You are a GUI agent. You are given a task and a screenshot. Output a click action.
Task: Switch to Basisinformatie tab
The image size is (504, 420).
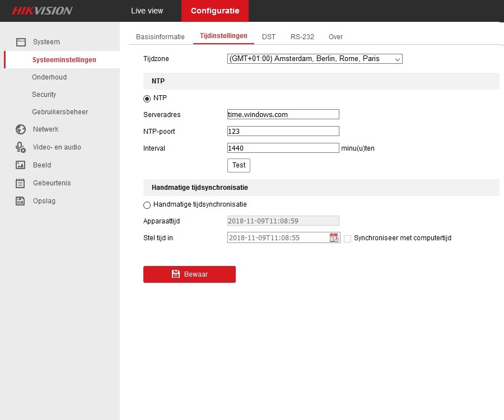(x=160, y=36)
